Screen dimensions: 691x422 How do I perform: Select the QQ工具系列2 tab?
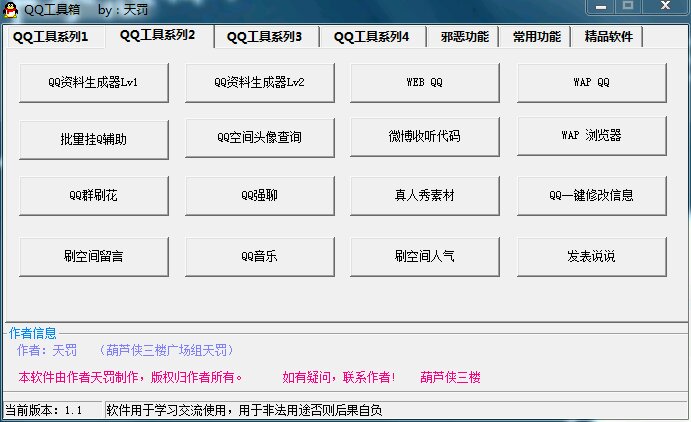pos(159,35)
